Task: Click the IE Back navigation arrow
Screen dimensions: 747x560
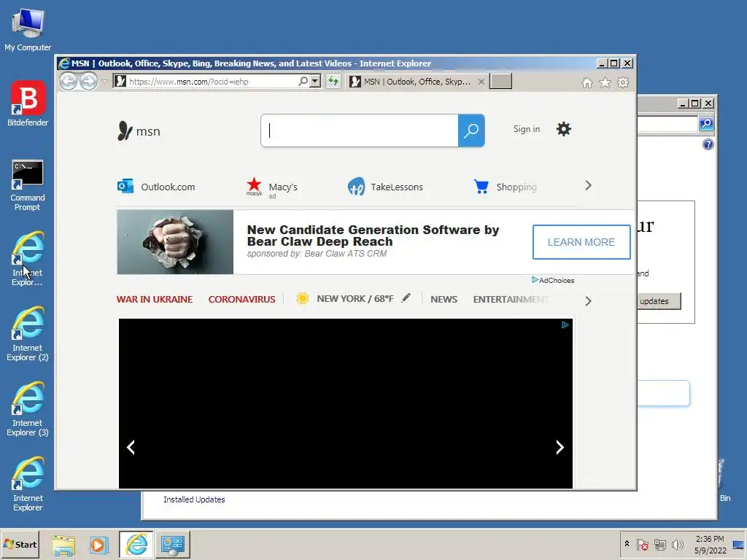Action: 68,82
